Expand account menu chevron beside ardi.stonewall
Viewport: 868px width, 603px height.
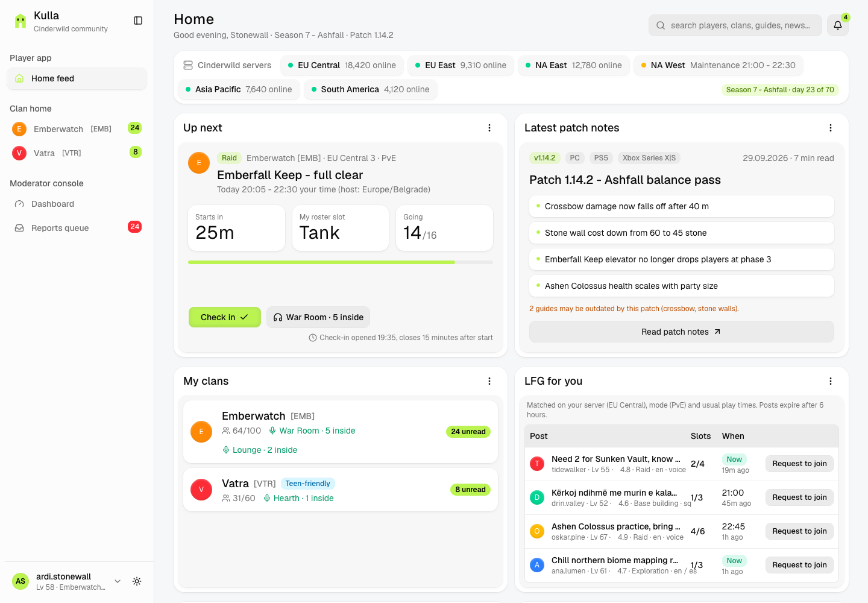coord(118,581)
